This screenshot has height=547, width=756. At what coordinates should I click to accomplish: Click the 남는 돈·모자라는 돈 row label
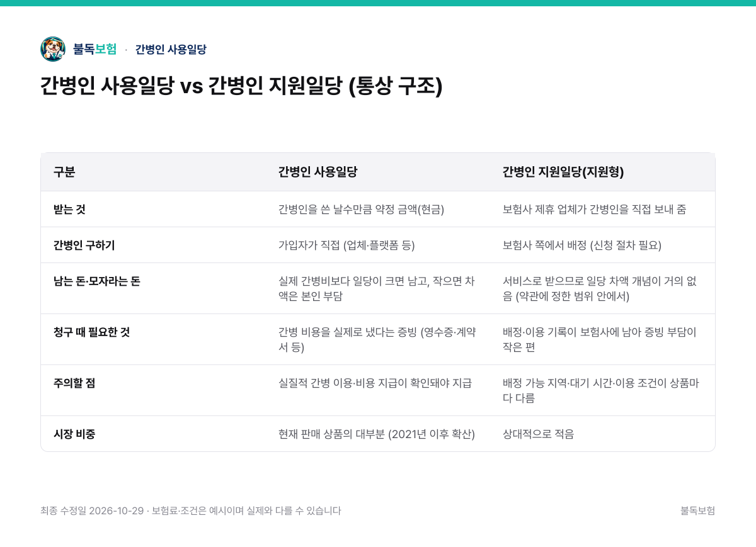(97, 281)
